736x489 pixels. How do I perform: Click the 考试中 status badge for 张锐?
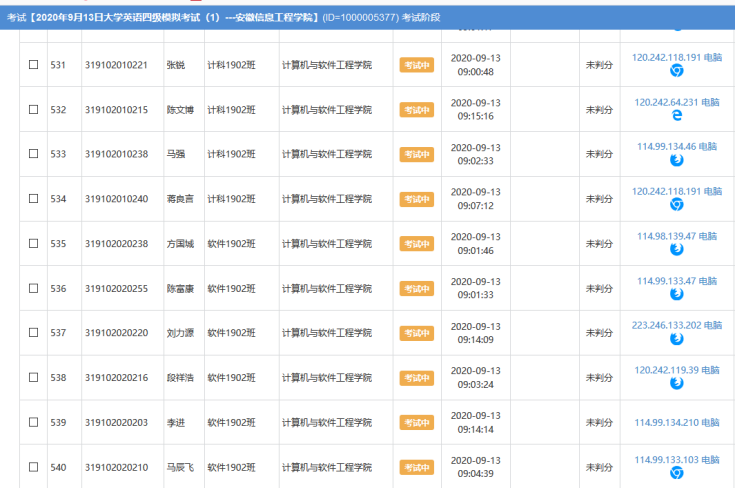[x=416, y=65]
